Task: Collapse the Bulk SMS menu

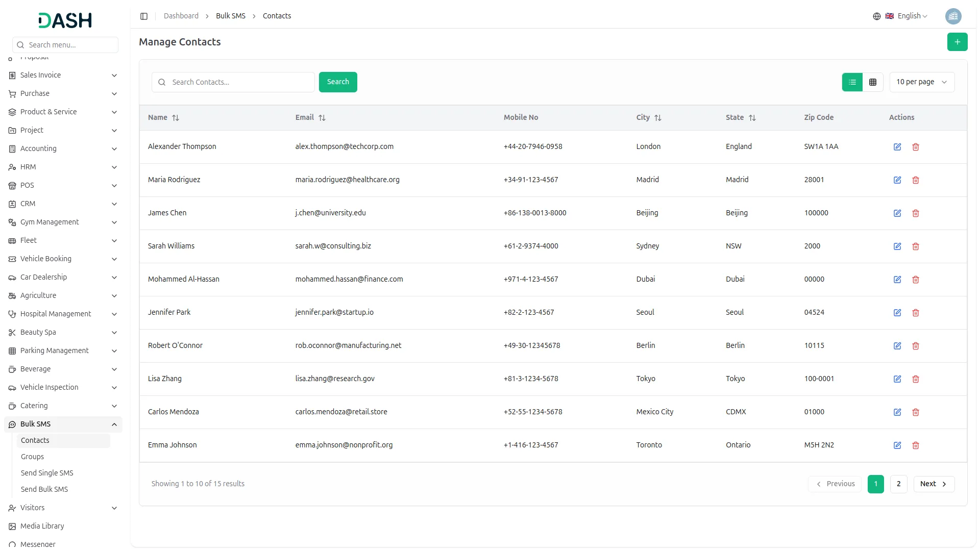Action: point(63,424)
